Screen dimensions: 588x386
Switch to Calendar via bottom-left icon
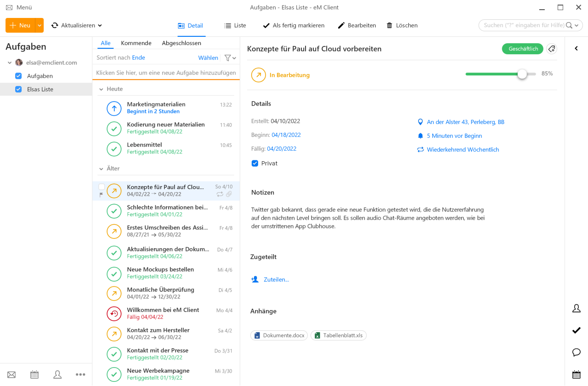[x=34, y=375]
